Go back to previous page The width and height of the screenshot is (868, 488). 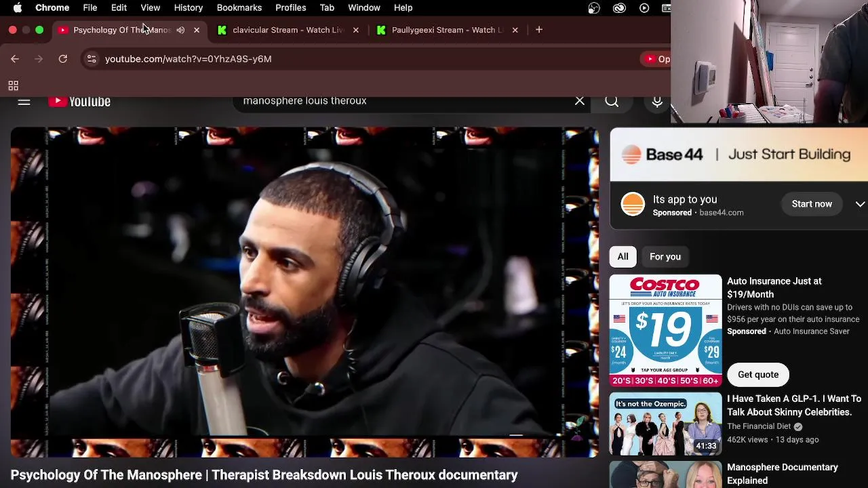15,59
